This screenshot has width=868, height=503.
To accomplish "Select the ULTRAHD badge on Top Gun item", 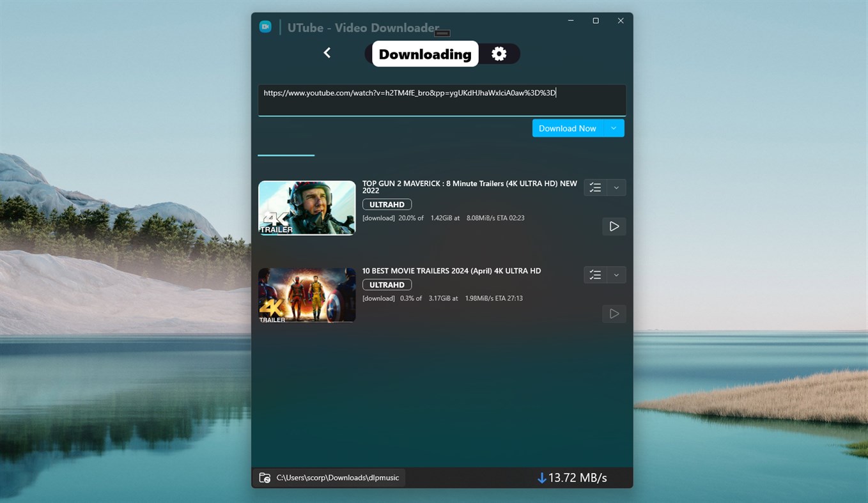I will tap(386, 204).
